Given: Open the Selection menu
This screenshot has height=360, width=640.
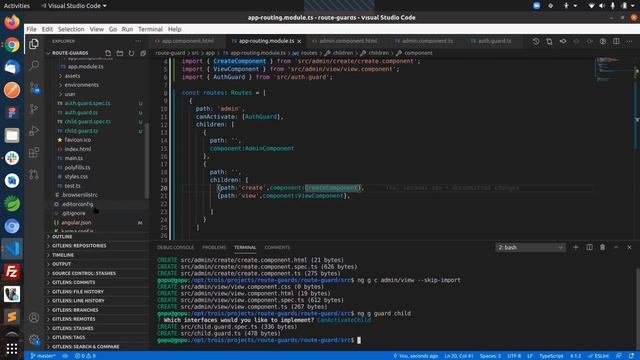Looking at the screenshot, I should tap(71, 29).
